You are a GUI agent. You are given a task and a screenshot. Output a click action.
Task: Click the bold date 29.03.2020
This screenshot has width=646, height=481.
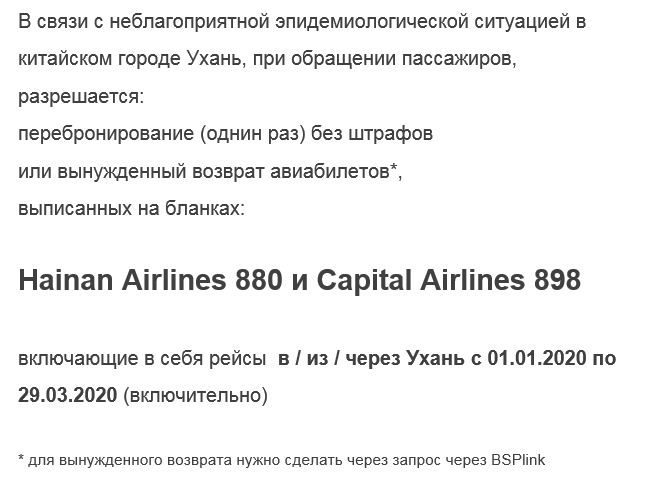click(x=68, y=395)
